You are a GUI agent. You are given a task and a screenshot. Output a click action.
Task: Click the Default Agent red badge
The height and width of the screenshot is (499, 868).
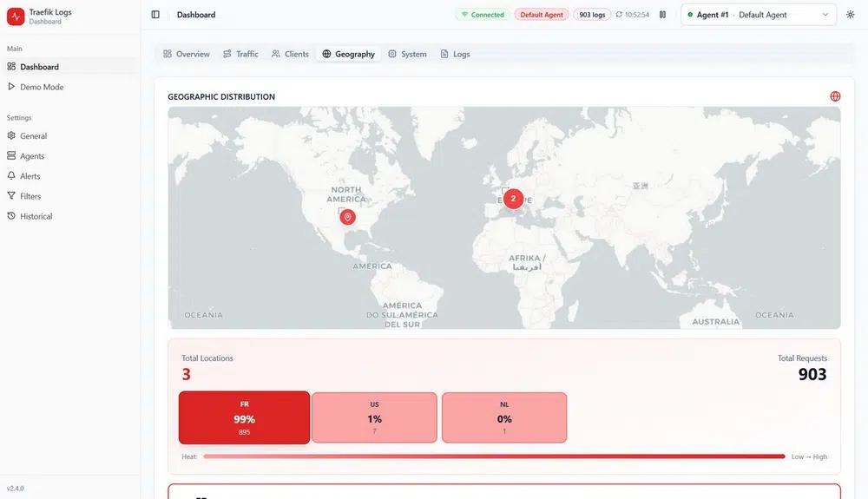click(x=542, y=15)
